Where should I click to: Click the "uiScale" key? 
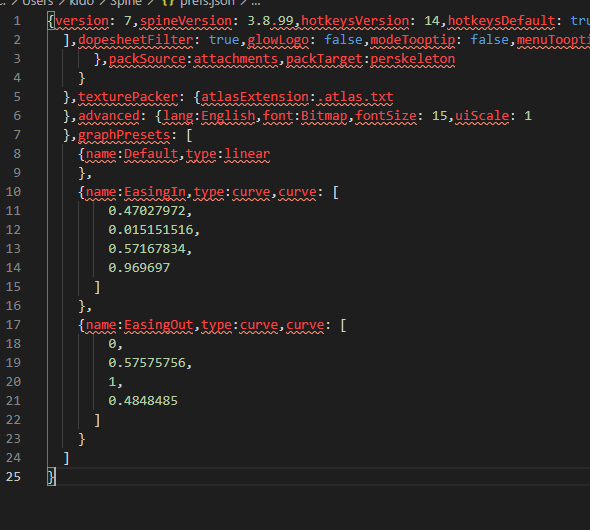click(482, 115)
